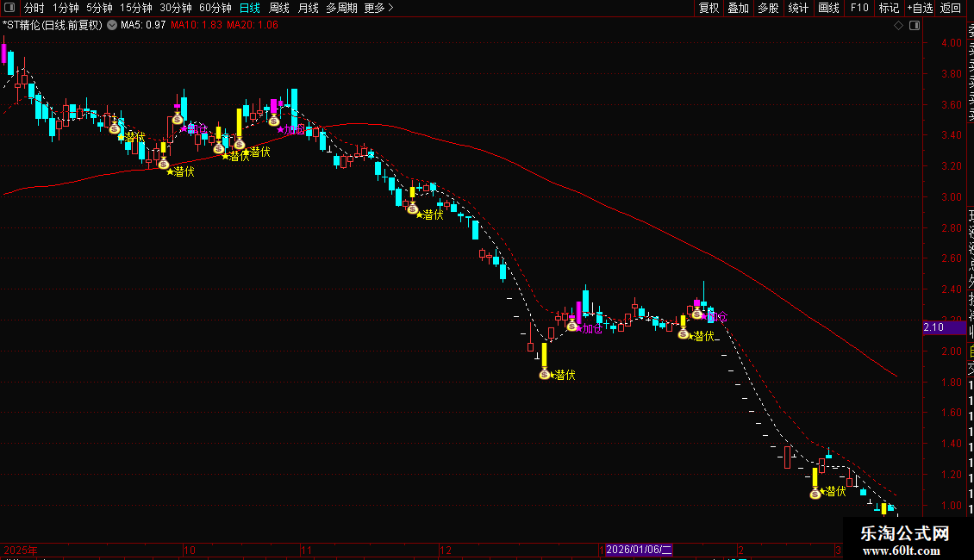Click the 2026/01/06/二 date marker

[639, 550]
